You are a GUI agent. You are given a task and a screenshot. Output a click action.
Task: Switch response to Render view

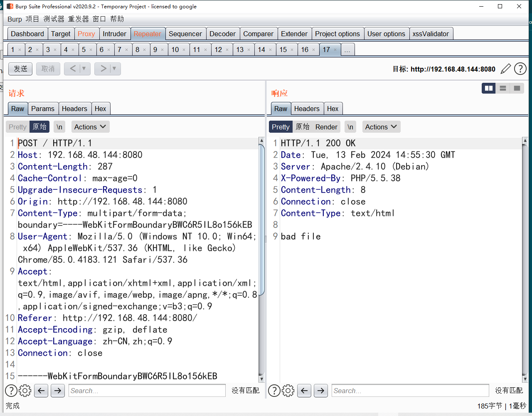pyautogui.click(x=326, y=127)
